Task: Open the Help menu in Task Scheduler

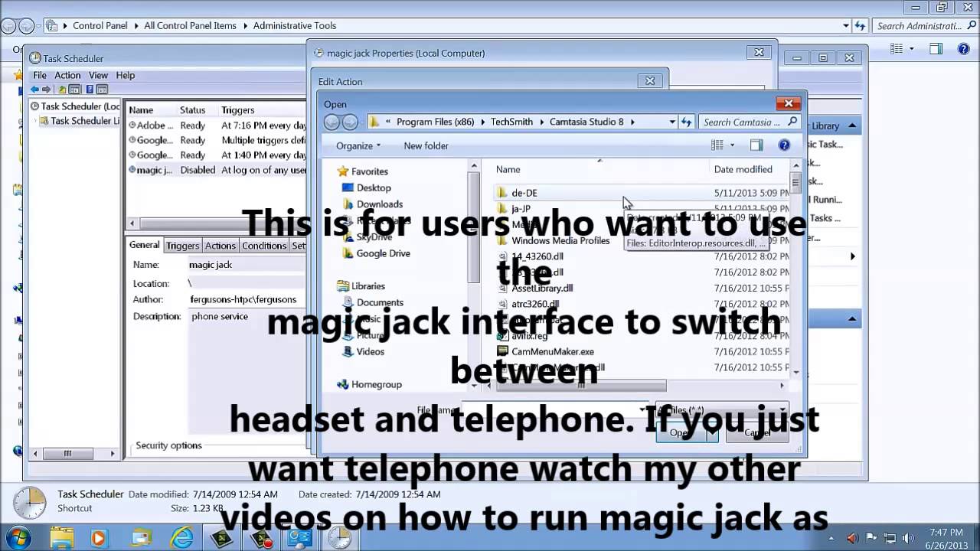Action: point(126,75)
